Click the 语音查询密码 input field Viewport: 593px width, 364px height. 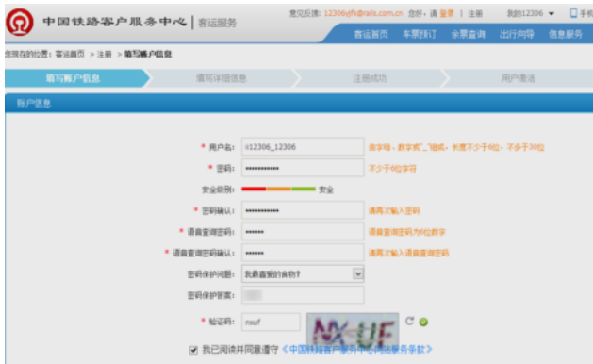coord(303,232)
